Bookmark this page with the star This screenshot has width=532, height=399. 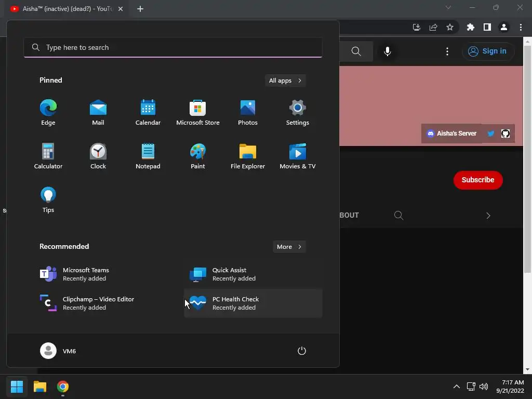coord(450,27)
